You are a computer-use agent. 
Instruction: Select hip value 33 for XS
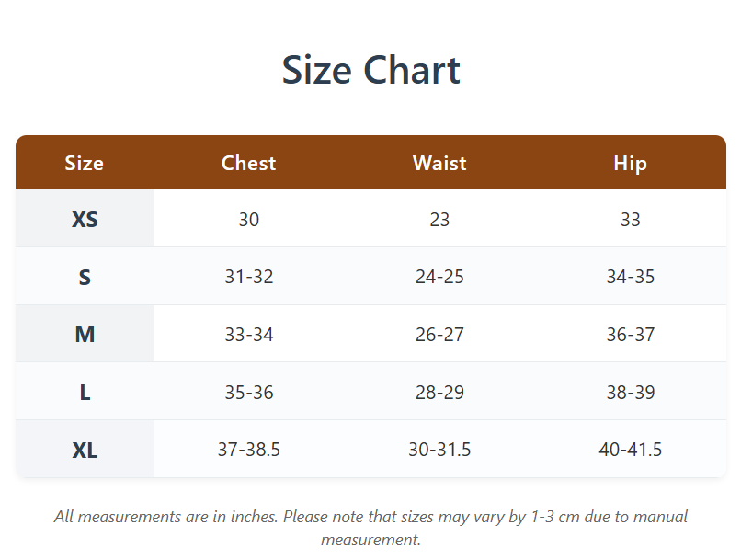click(x=631, y=220)
